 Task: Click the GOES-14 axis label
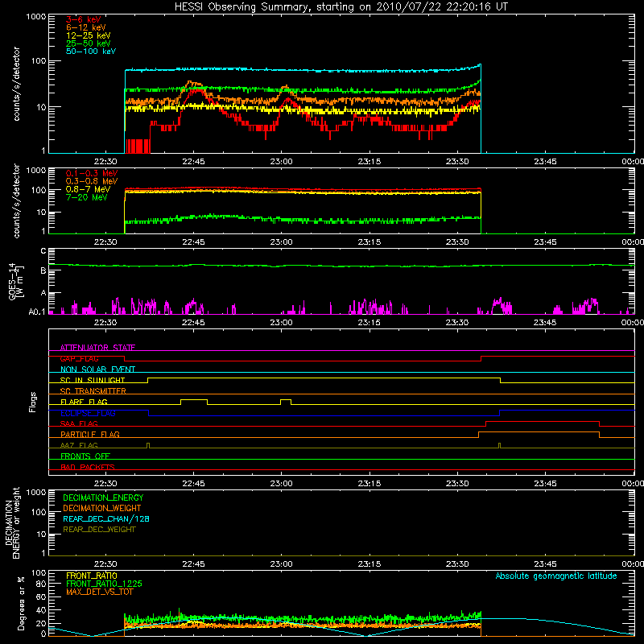pos(15,281)
